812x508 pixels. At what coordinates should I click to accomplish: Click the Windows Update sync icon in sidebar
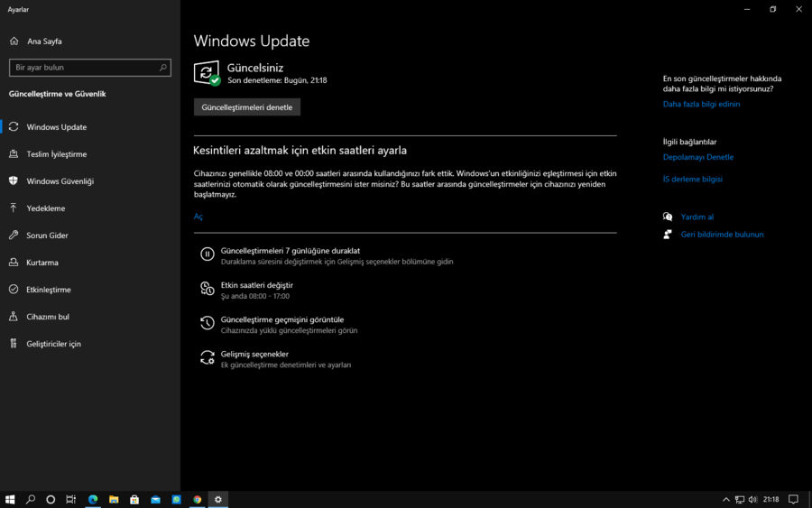click(14, 127)
